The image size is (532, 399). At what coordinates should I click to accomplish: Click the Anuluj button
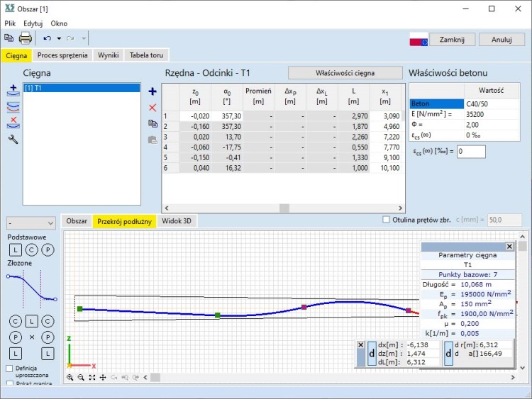[501, 40]
